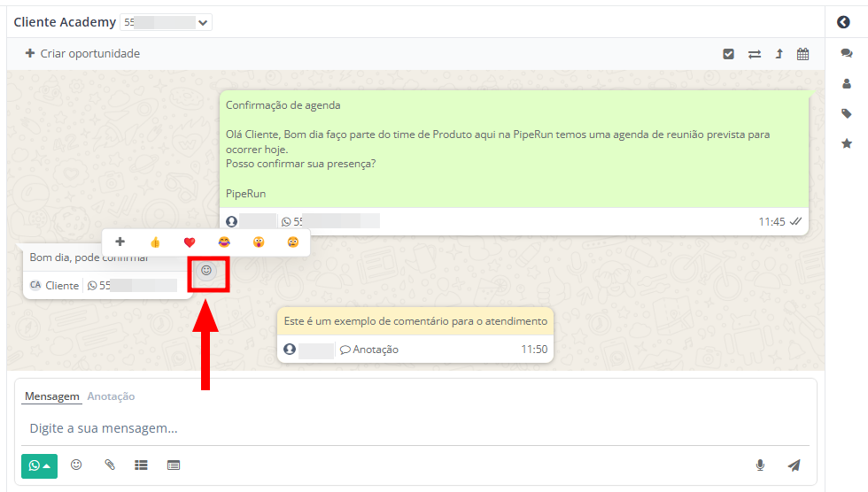Viewport: 868px width, 492px height.
Task: Send the message with paper plane icon
Action: tap(794, 465)
